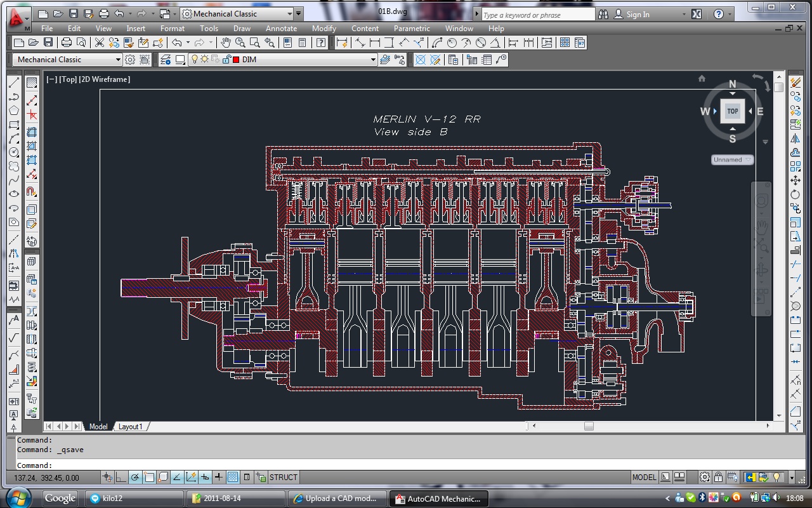Click the Help question mark toolbar icon
This screenshot has height=508, width=812.
(322, 43)
